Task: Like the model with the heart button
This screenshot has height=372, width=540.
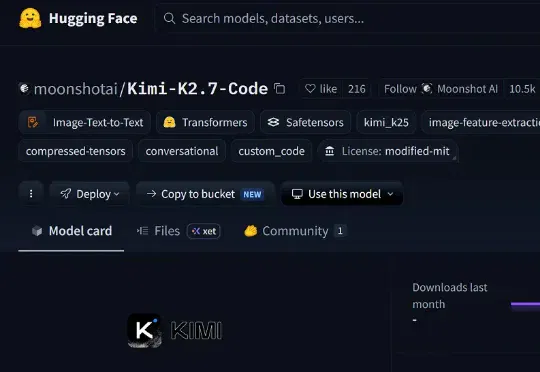Action: coord(321,89)
